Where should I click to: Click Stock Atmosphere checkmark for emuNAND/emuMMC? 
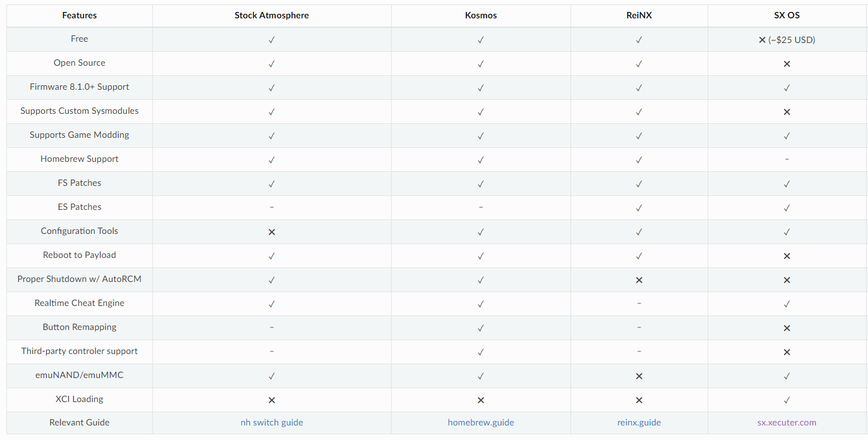coord(272,376)
